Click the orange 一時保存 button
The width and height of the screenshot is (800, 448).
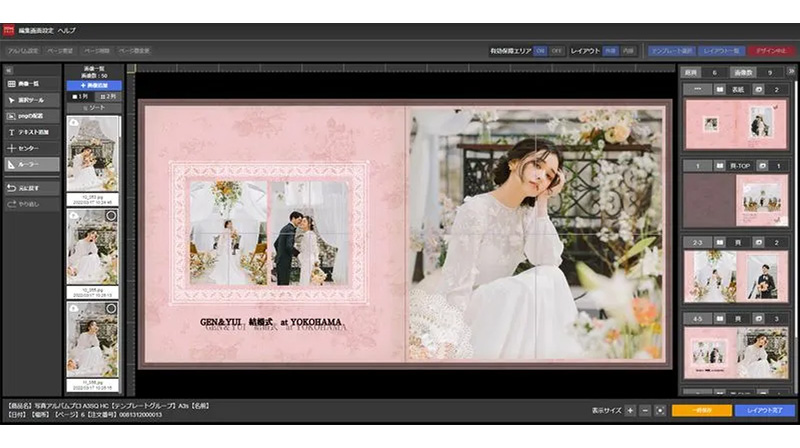tap(702, 411)
